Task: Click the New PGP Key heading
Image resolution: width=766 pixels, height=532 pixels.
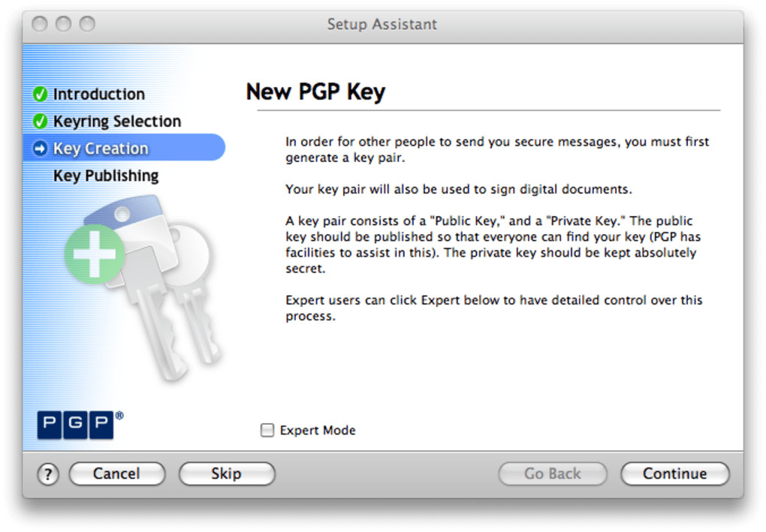Action: click(315, 92)
